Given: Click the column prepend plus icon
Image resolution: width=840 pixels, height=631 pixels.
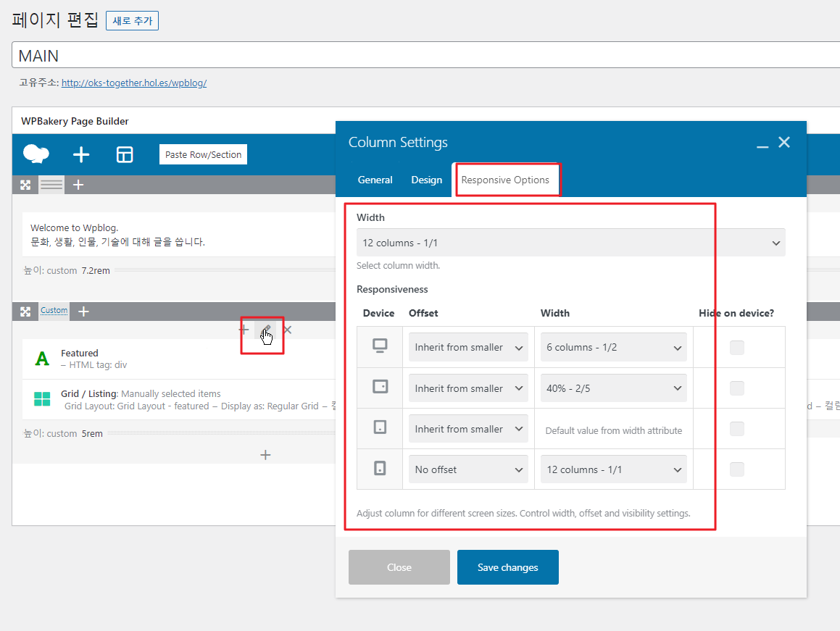Looking at the screenshot, I should pos(244,330).
